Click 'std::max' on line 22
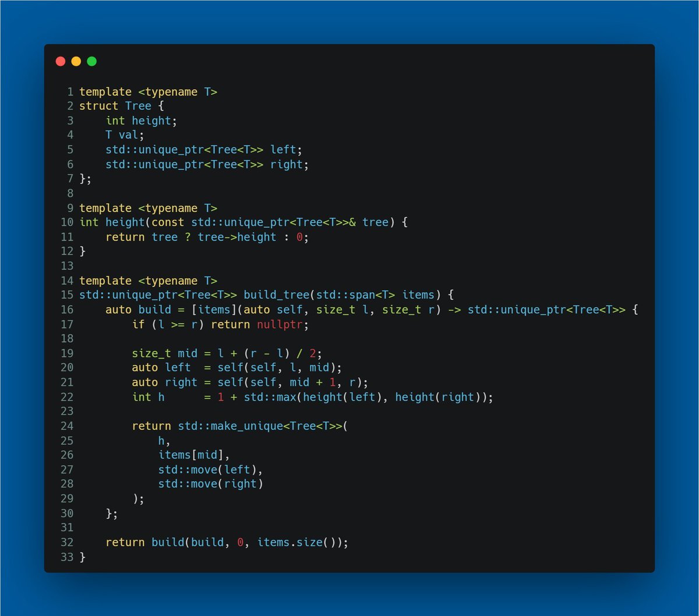Image resolution: width=699 pixels, height=616 pixels. pyautogui.click(x=270, y=397)
